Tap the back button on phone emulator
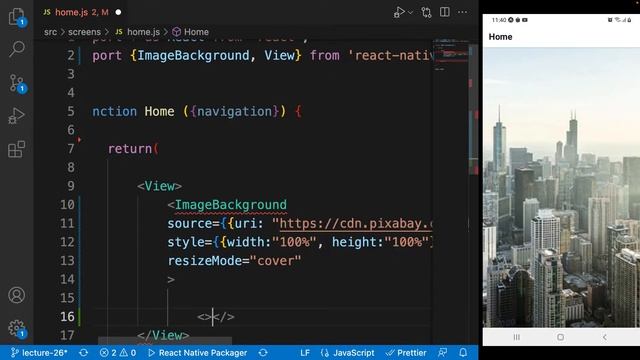The height and width of the screenshot is (360, 640). coord(604,337)
